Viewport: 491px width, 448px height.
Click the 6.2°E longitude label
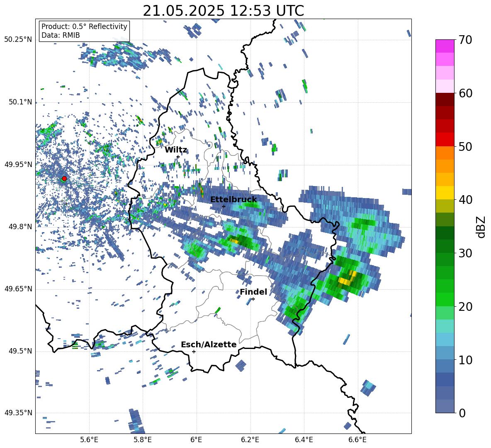(250, 440)
